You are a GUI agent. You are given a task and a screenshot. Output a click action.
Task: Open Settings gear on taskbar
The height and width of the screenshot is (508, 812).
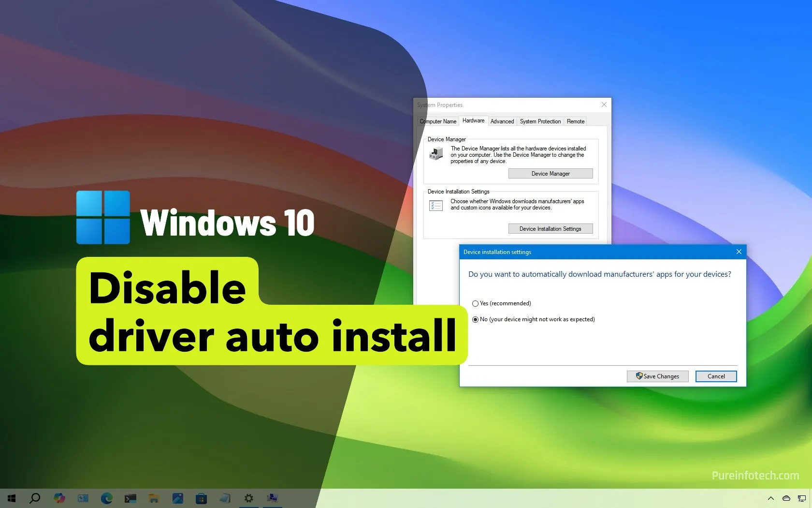point(249,498)
